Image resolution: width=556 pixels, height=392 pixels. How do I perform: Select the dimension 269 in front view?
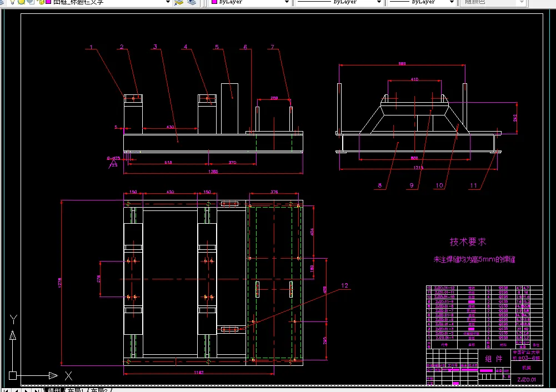274,98
